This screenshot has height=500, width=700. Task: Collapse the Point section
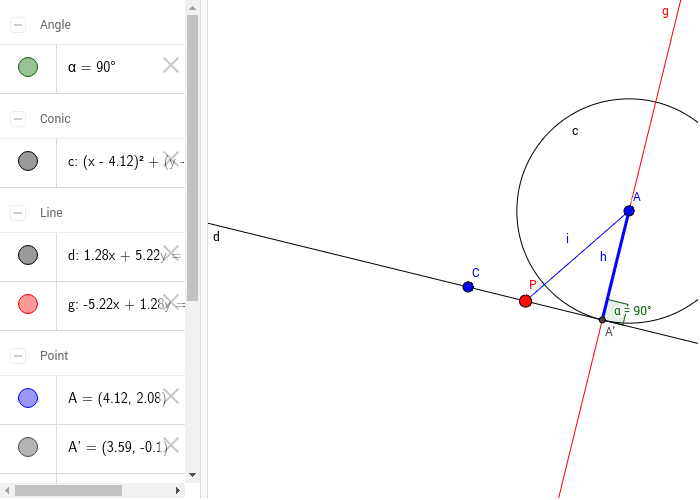[x=18, y=356]
